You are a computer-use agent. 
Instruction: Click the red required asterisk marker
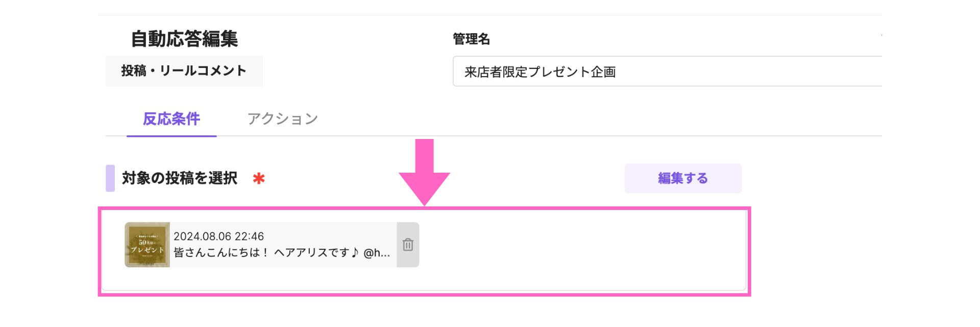(x=259, y=178)
